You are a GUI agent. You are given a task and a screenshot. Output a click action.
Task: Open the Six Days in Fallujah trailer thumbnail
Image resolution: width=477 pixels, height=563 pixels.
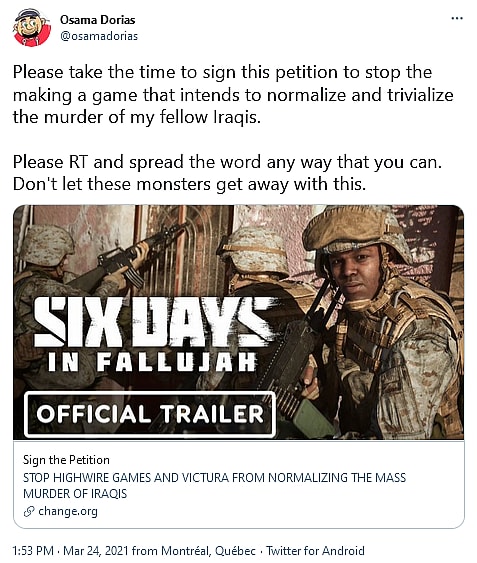238,322
